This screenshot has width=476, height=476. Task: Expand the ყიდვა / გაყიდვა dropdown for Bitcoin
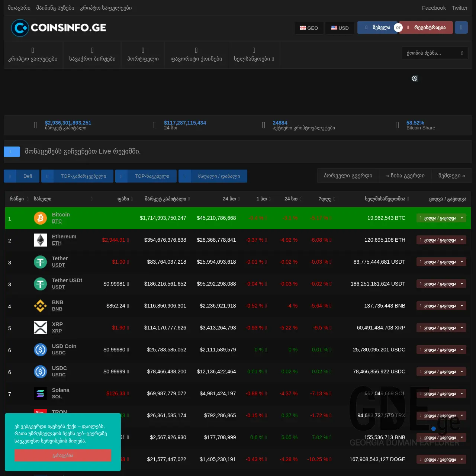(x=441, y=218)
